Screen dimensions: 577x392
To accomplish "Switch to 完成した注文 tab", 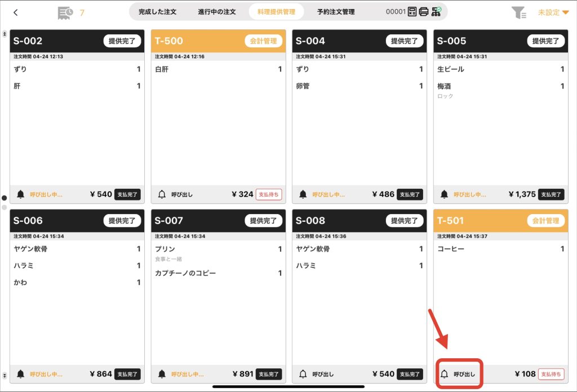I will 158,12.
